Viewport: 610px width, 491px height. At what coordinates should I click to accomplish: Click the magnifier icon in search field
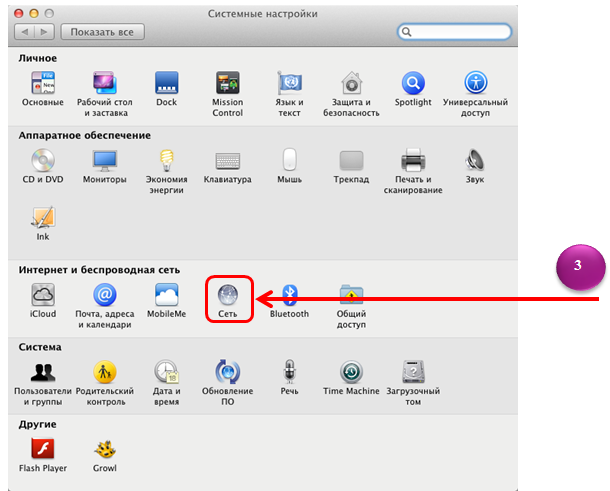407,32
